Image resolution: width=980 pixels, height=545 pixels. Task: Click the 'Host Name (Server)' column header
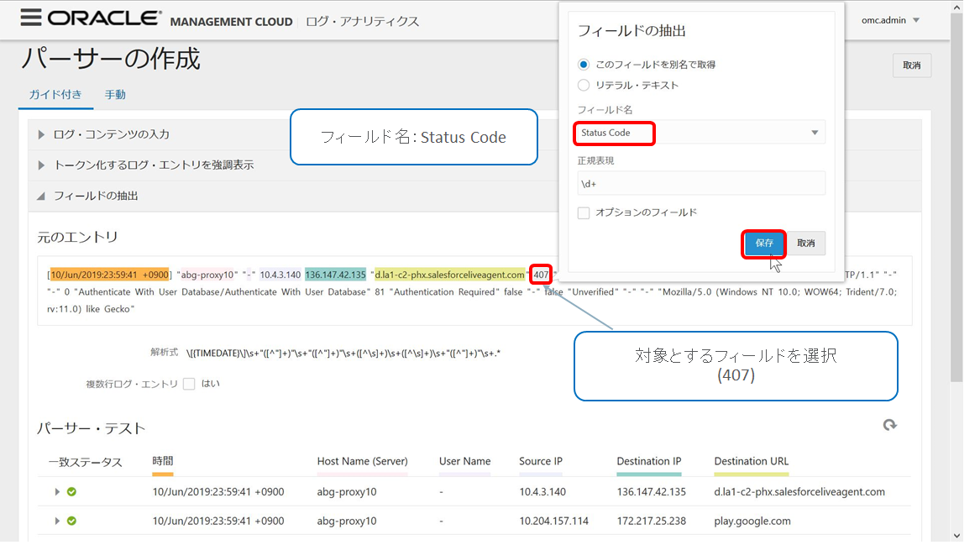(x=362, y=461)
